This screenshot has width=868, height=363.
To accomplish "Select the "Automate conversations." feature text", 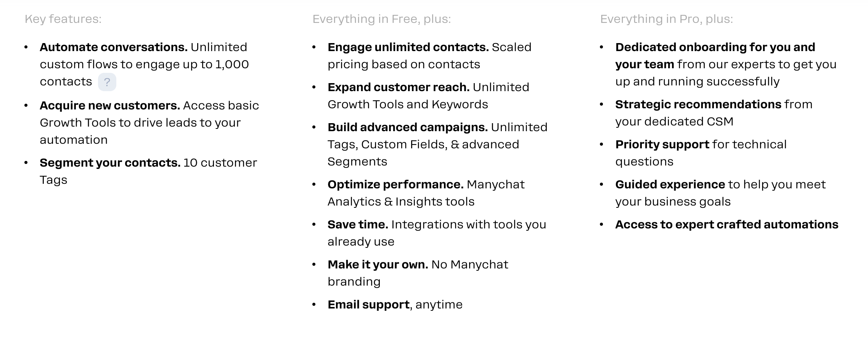I will [114, 47].
